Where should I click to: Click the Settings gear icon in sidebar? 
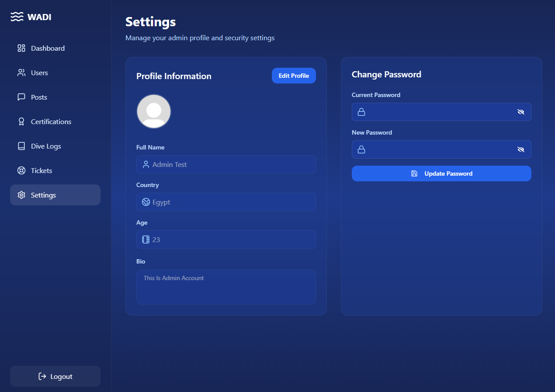click(x=21, y=195)
